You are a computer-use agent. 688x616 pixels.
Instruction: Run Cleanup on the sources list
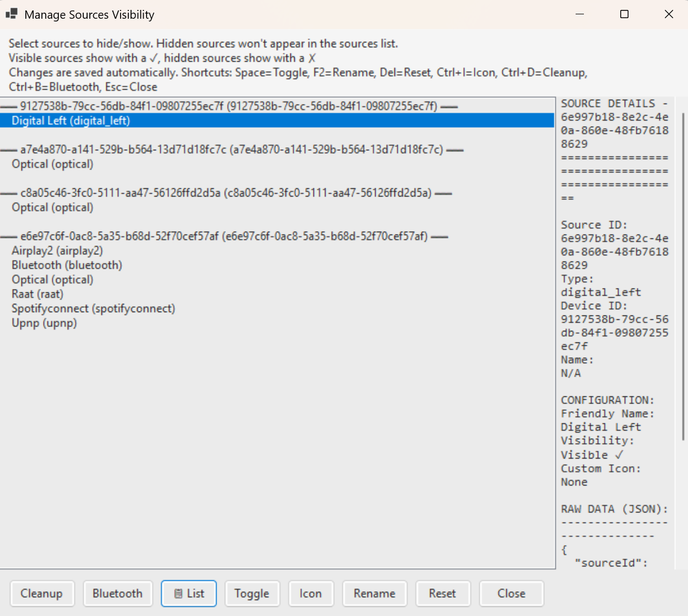point(42,593)
